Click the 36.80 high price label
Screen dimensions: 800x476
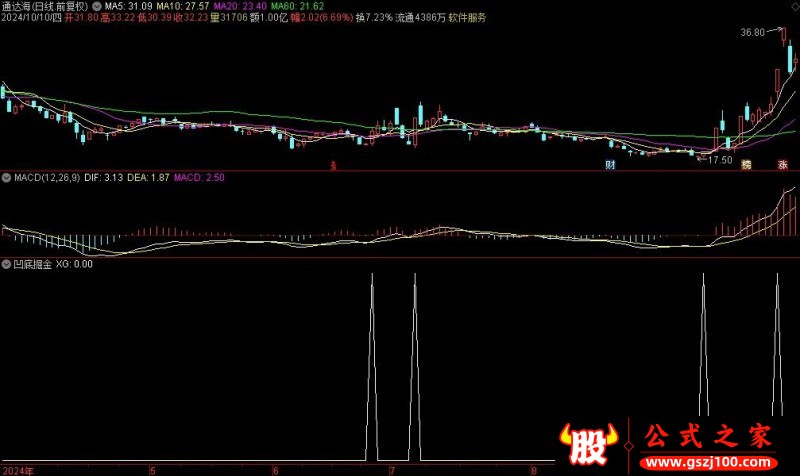click(x=753, y=33)
